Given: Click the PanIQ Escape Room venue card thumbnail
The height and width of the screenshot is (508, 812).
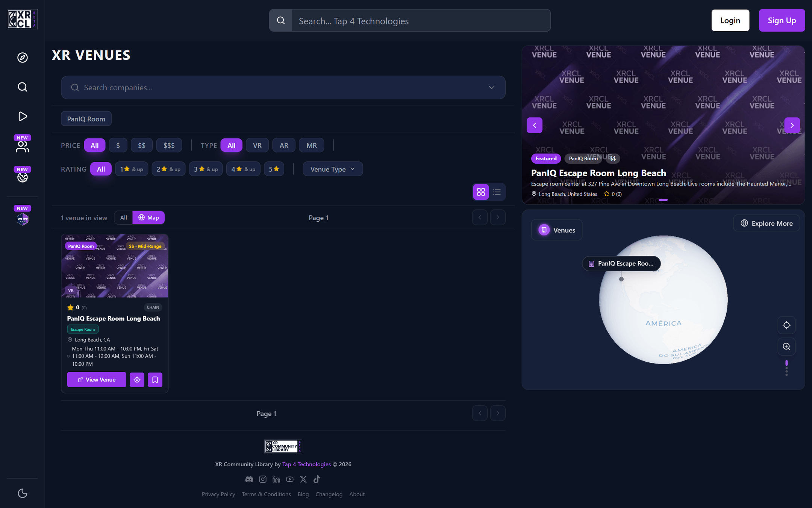Looking at the screenshot, I should click(x=115, y=266).
